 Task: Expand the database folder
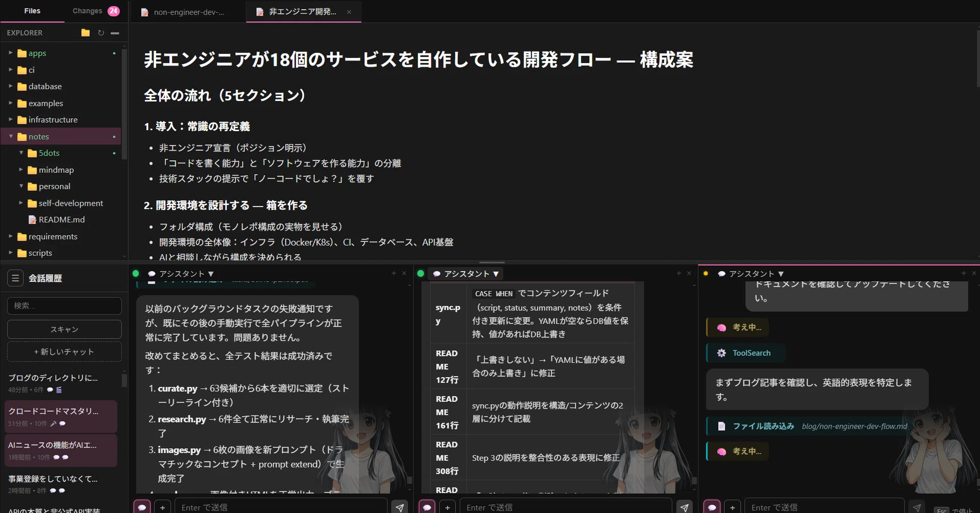(x=60, y=86)
